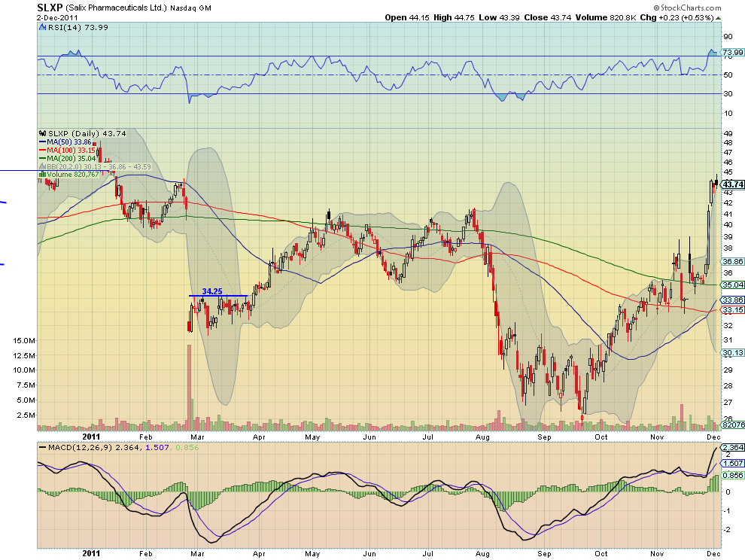
Task: Click the -2 level on MACD axis
Action: click(728, 530)
